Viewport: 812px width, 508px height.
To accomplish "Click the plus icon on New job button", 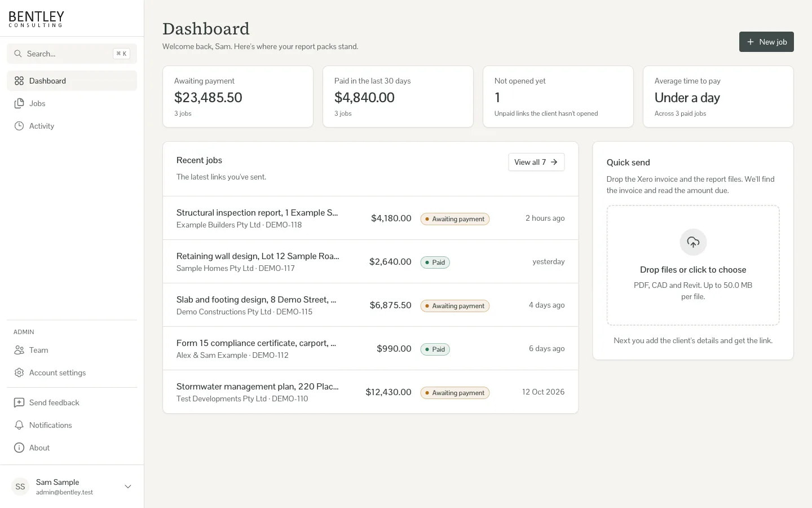I will click(x=751, y=42).
